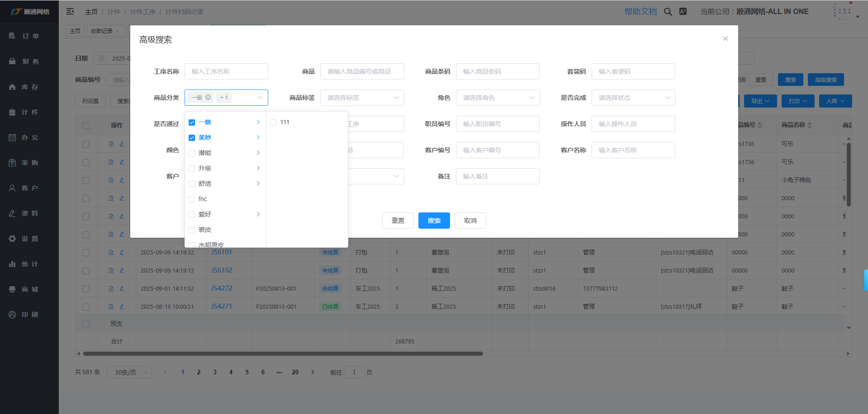Click the translation language icon in header
868x414 pixels.
click(x=683, y=12)
